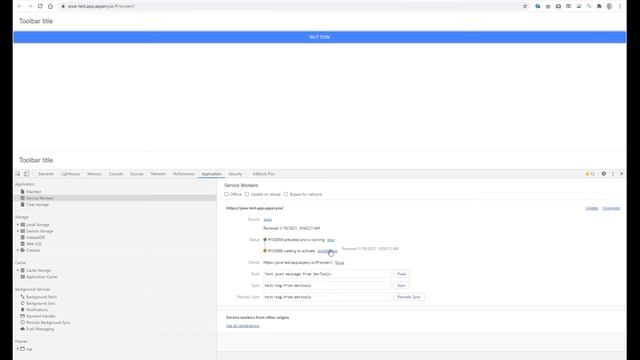
Task: Close the DevTools panel
Action: 622,174
